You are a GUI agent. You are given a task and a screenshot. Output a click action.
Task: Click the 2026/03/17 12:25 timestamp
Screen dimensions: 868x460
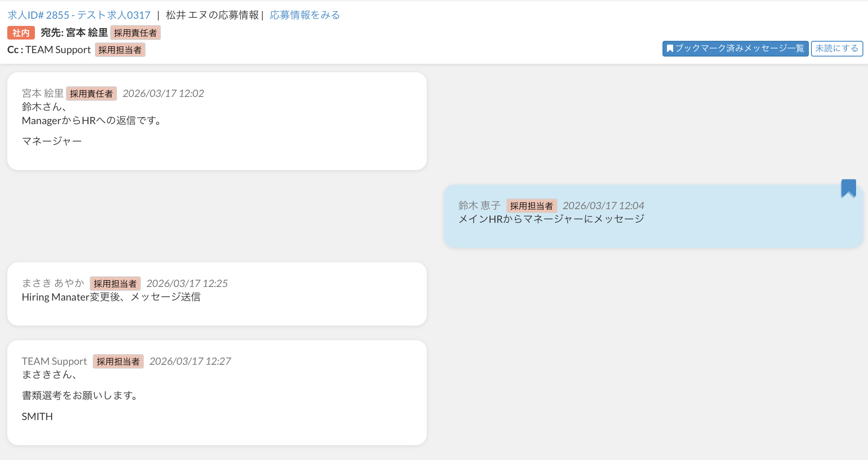pyautogui.click(x=187, y=284)
